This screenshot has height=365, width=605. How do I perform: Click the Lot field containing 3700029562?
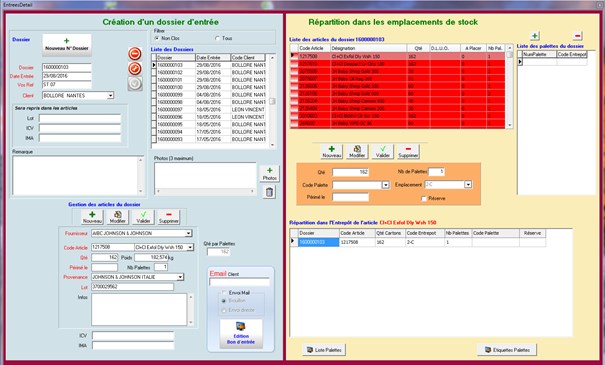(x=132, y=287)
